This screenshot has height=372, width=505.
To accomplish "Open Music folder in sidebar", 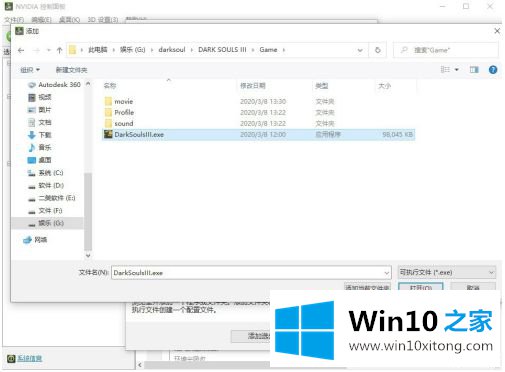I will pos(40,147).
